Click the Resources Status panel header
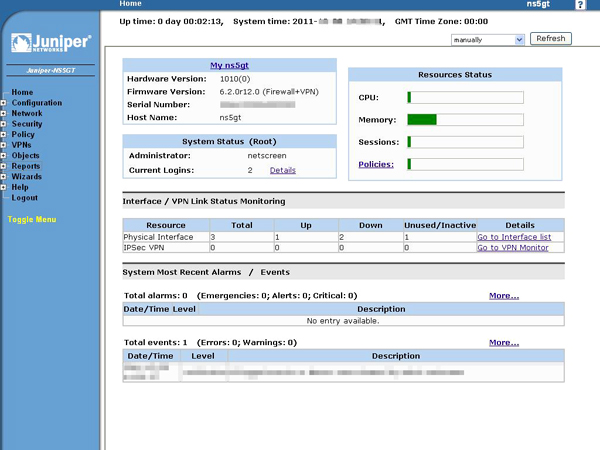Image resolution: width=600 pixels, height=450 pixels. pyautogui.click(x=455, y=75)
